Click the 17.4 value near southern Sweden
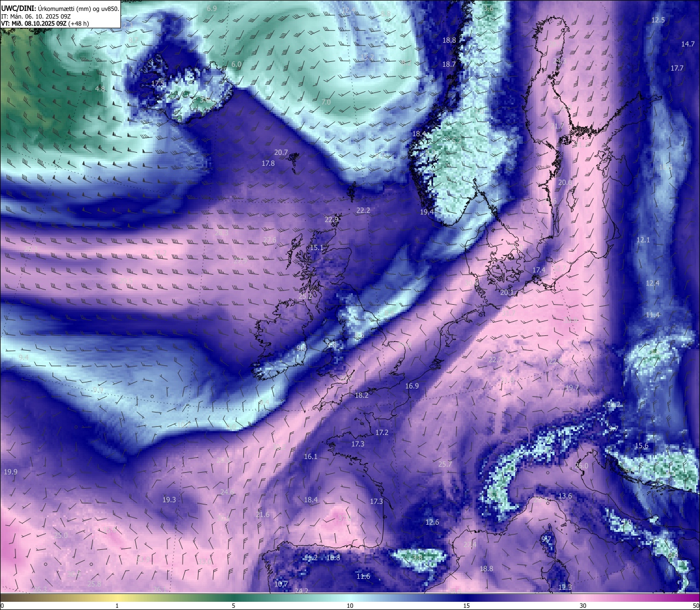 (539, 270)
